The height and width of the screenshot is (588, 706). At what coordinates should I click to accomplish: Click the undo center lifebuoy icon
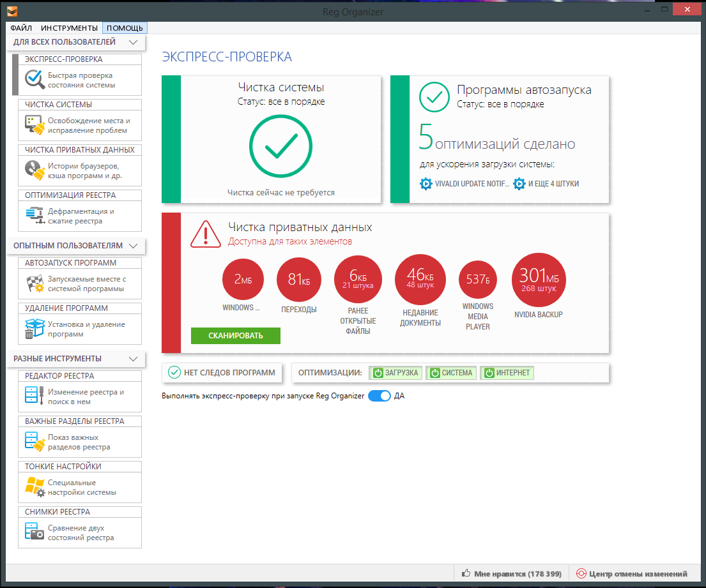coord(581,573)
